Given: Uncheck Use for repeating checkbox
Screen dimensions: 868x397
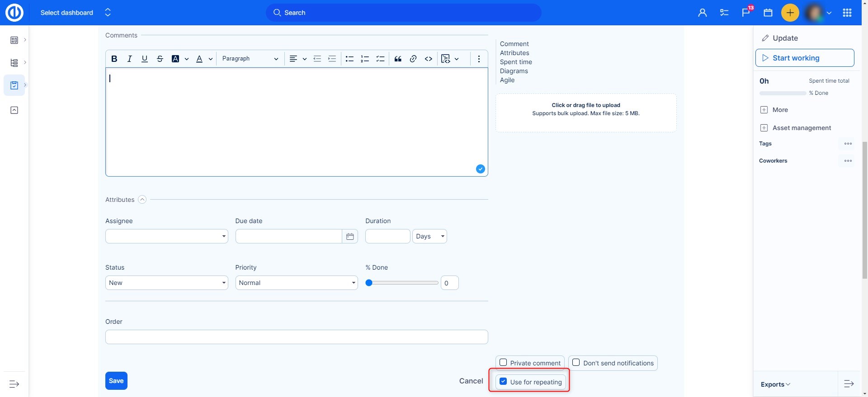Looking at the screenshot, I should [x=503, y=382].
